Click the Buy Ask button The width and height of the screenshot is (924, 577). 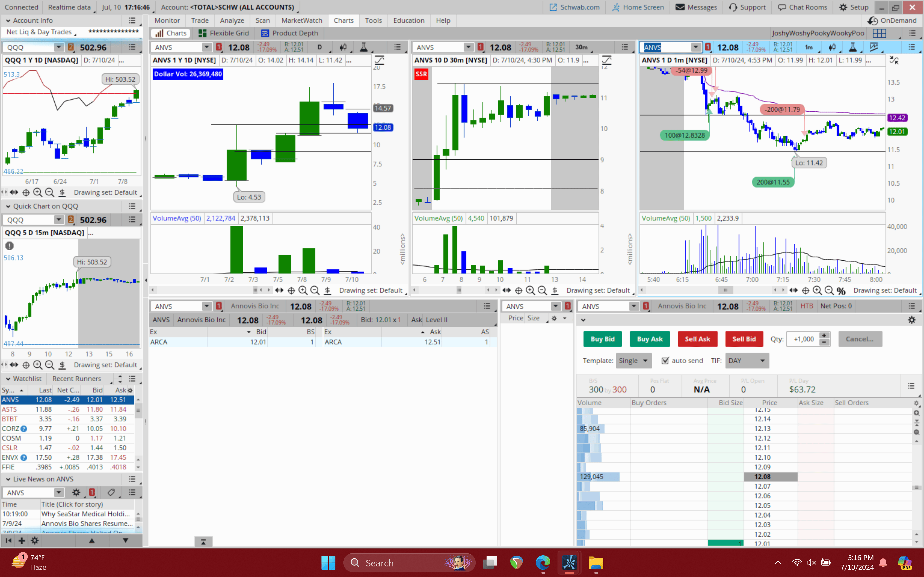(x=649, y=339)
